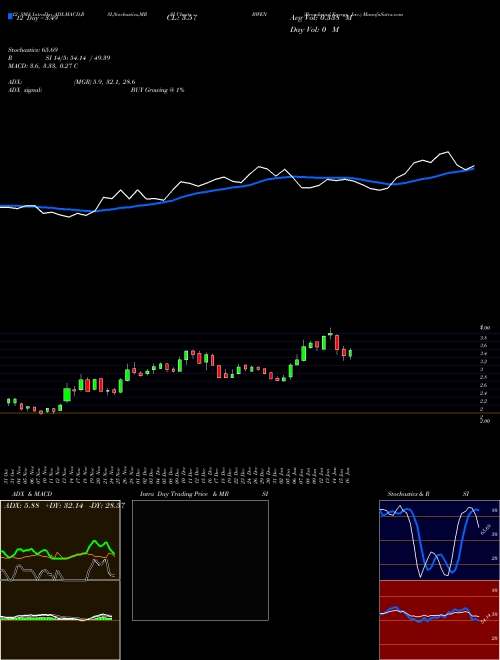Click the "3.4" price axis label

tap(484, 354)
